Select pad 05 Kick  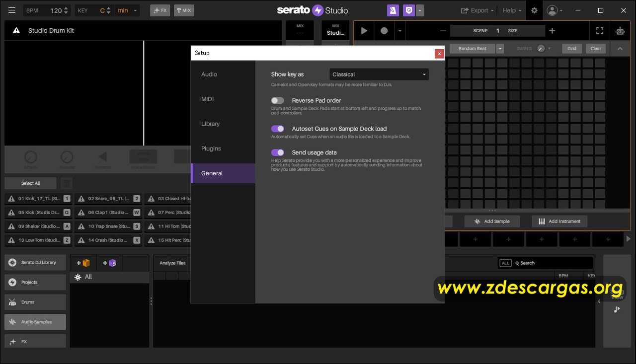coord(38,213)
